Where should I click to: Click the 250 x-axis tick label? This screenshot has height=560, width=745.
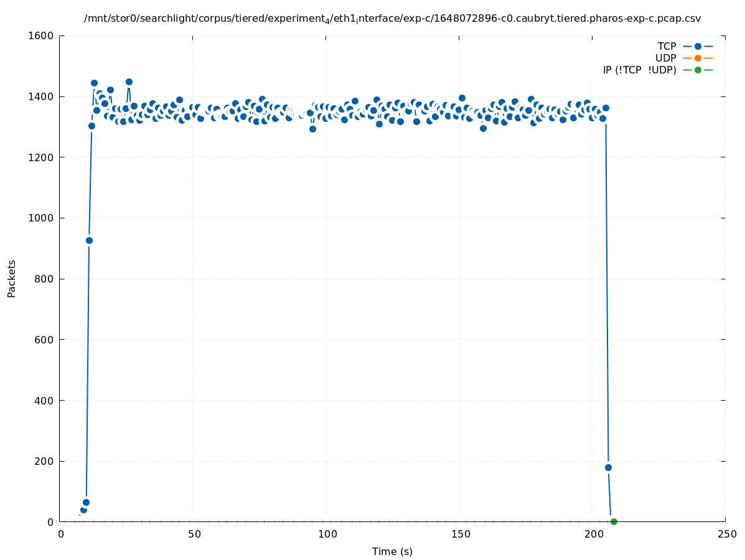[x=727, y=534]
